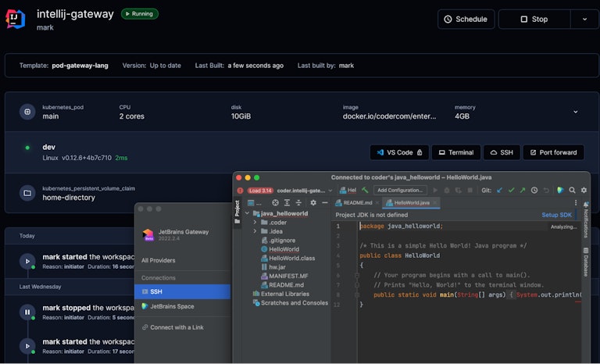
Task: Click the green build hammer icon
Action: point(365,190)
